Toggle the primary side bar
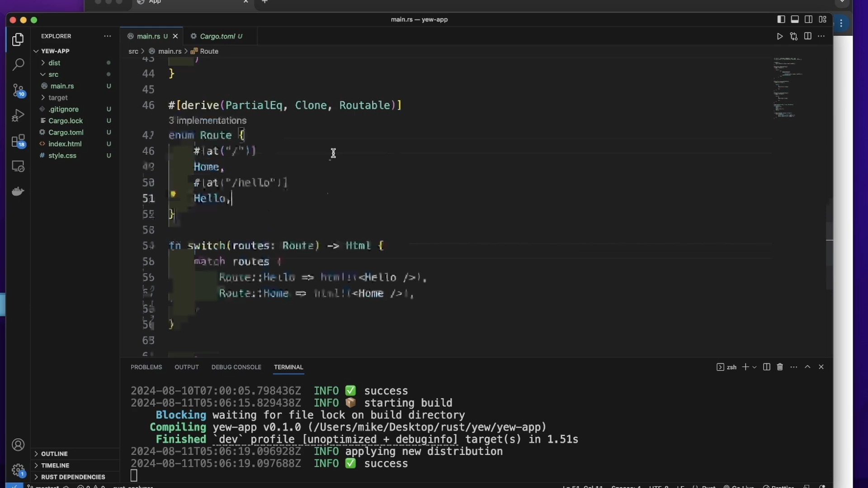The image size is (868, 488). click(x=781, y=19)
